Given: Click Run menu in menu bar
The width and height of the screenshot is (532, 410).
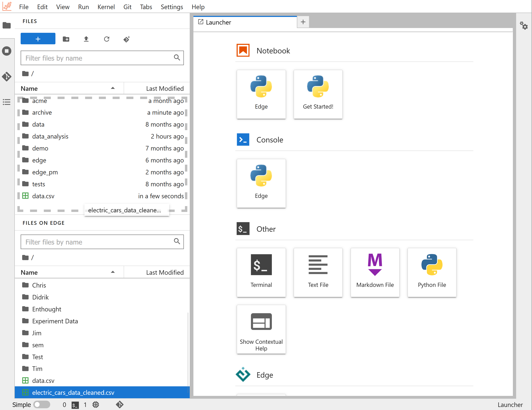Looking at the screenshot, I should (x=83, y=7).
